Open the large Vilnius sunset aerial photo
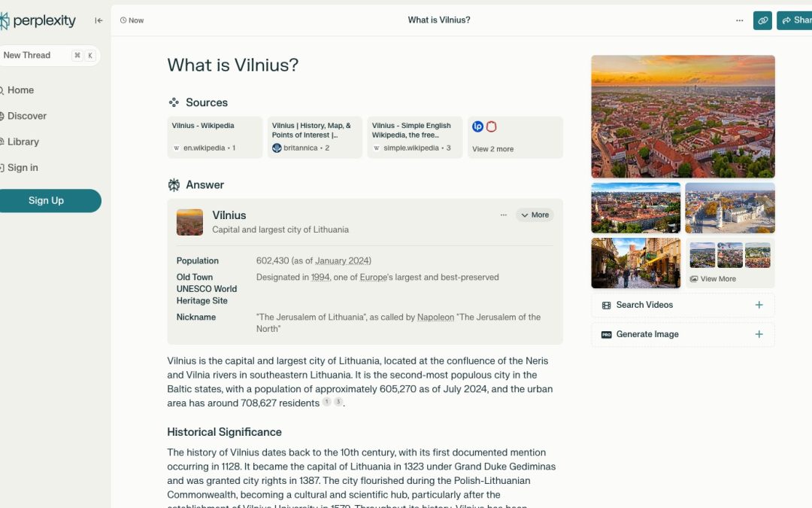812x508 pixels. tap(683, 116)
